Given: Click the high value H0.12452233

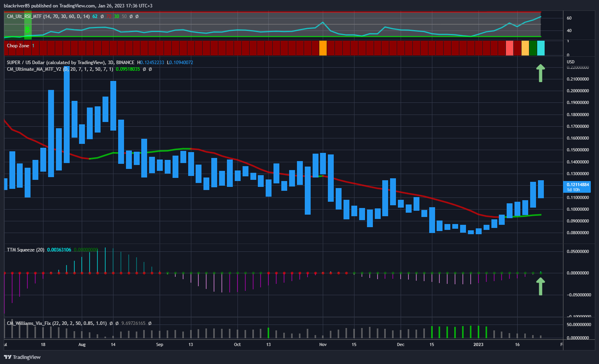Looking at the screenshot, I should [151, 63].
